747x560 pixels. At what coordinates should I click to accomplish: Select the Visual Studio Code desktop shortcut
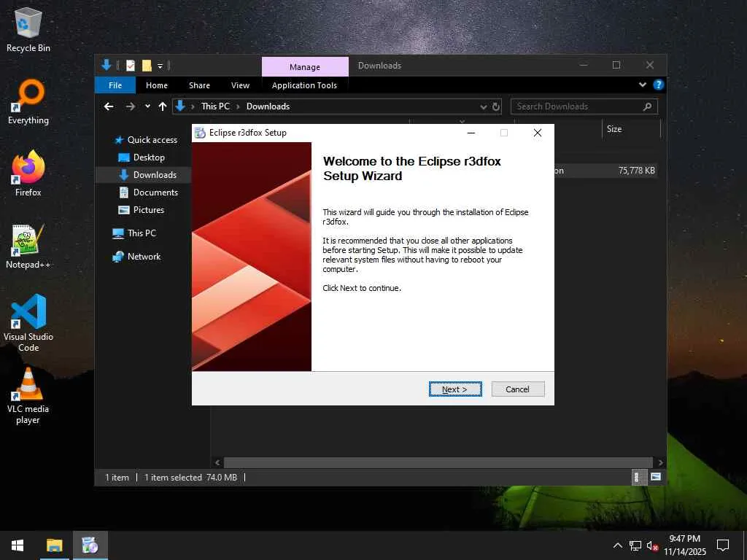tap(28, 323)
